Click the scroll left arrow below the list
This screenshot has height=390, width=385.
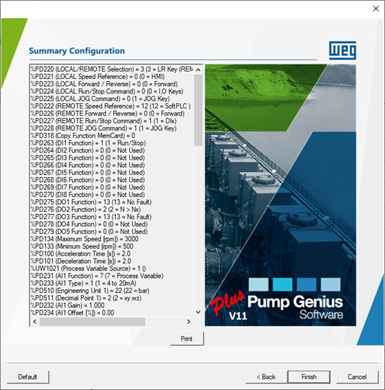[35, 321]
